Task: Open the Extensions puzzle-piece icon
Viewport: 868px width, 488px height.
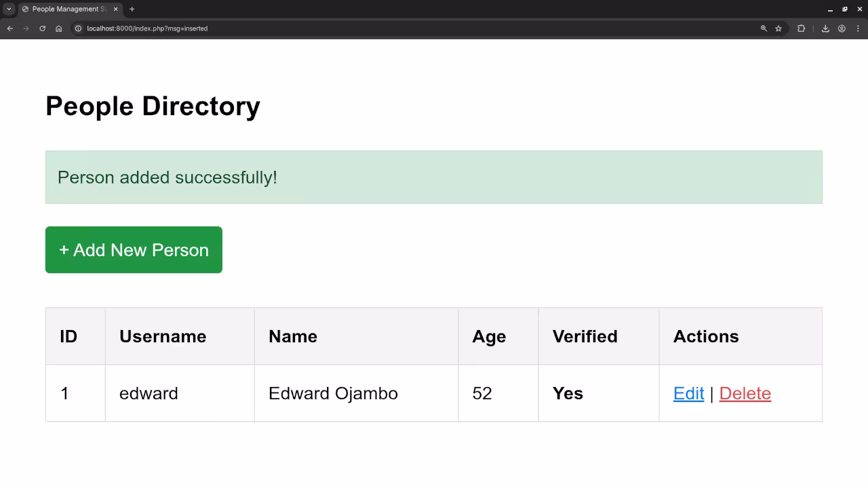Action: pos(801,28)
